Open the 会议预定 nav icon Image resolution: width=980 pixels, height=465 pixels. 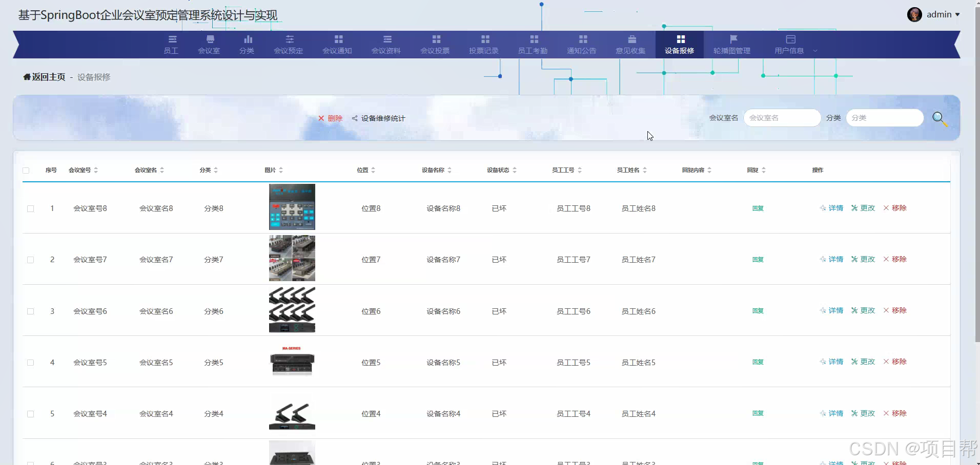[290, 39]
